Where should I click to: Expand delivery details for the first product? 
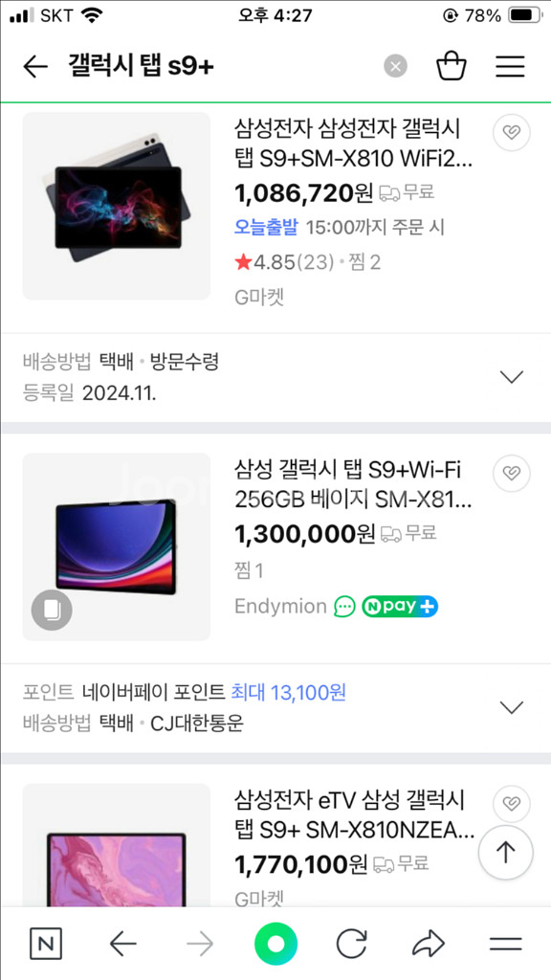point(513,376)
